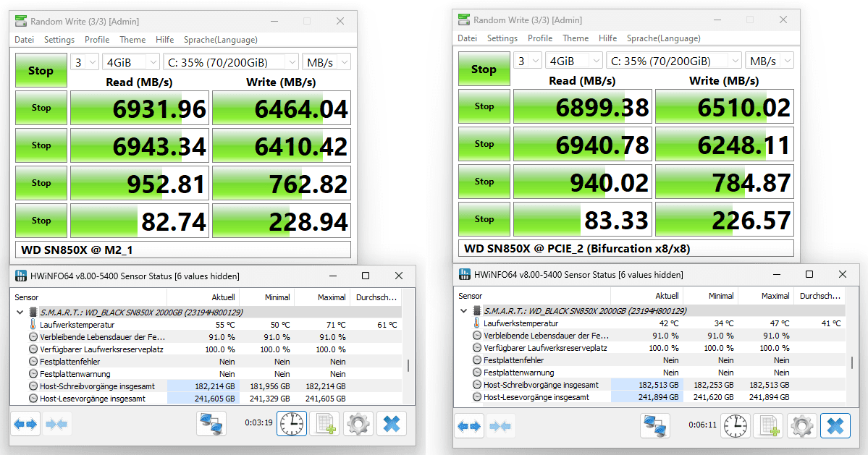Open 4GiB size dropdown in left window
This screenshot has height=455, width=868.
(x=130, y=62)
